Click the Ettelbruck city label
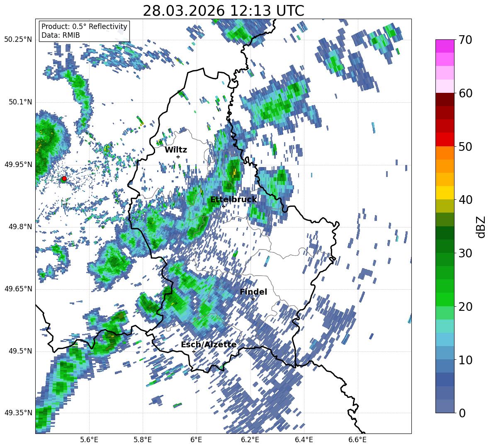Viewport: 491px width, 448px height. pyautogui.click(x=233, y=200)
